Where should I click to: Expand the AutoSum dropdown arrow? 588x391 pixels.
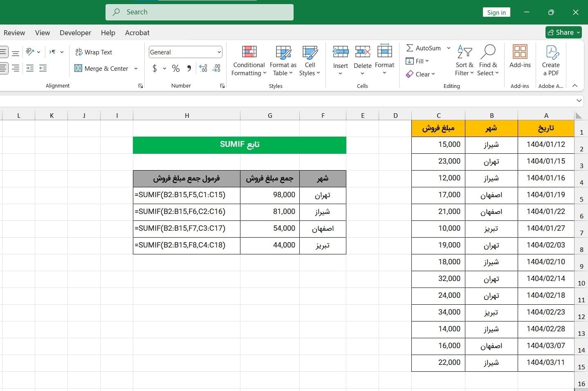pyautogui.click(x=449, y=48)
